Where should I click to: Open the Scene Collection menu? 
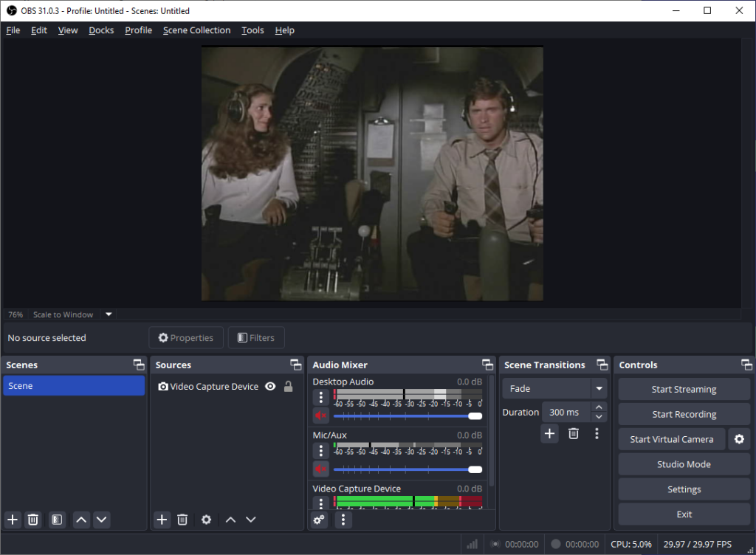(196, 30)
